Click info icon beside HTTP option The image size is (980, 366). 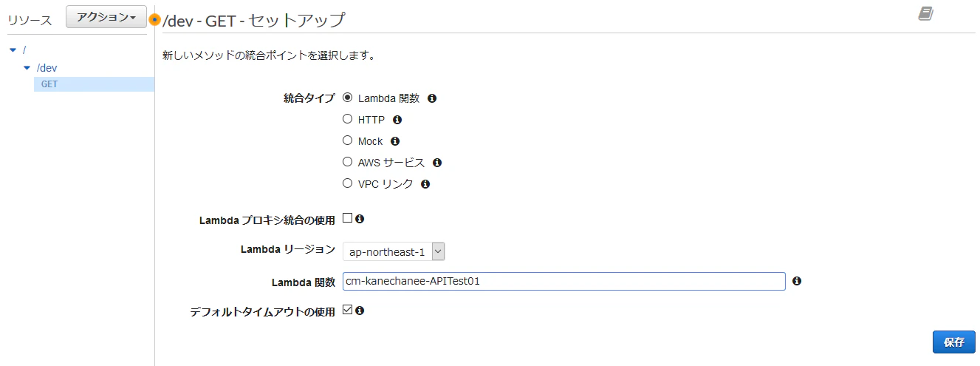[x=397, y=120]
